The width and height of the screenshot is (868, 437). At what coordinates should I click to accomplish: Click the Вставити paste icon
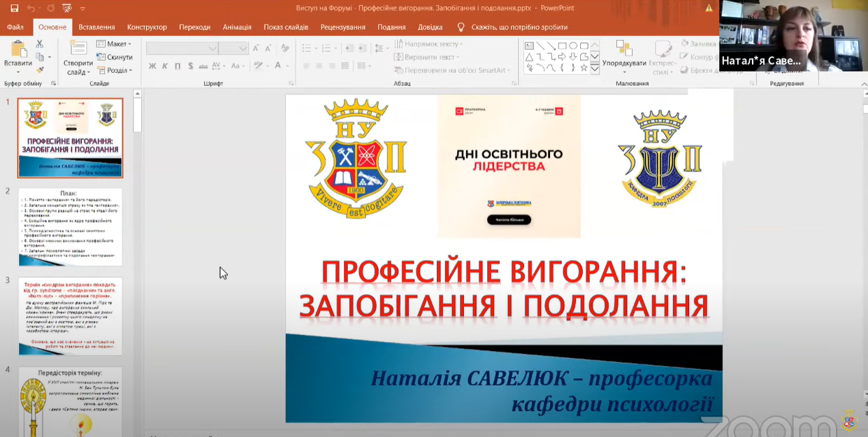[17, 50]
